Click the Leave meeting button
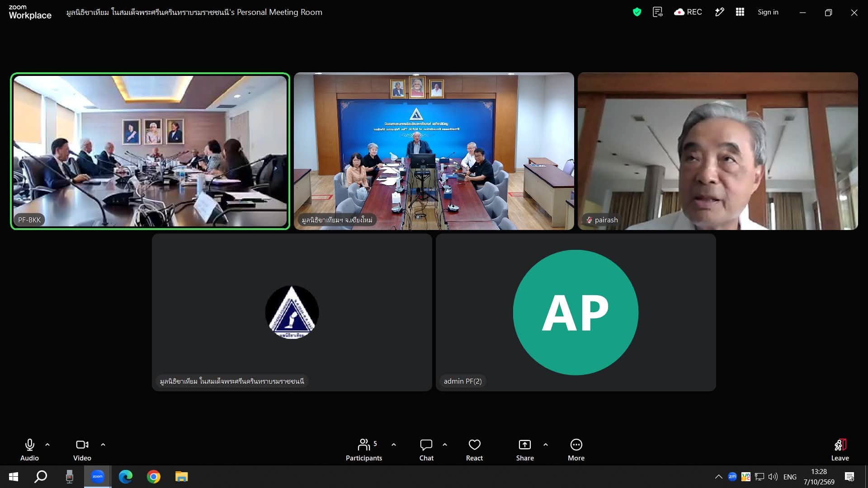868x488 pixels. 840,450
